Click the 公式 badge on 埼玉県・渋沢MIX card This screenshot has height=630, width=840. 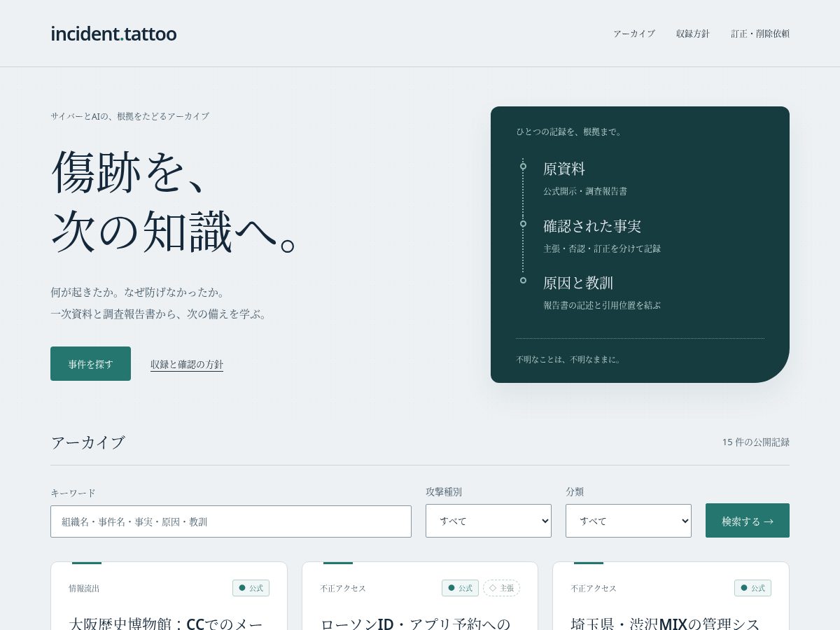[752, 588]
